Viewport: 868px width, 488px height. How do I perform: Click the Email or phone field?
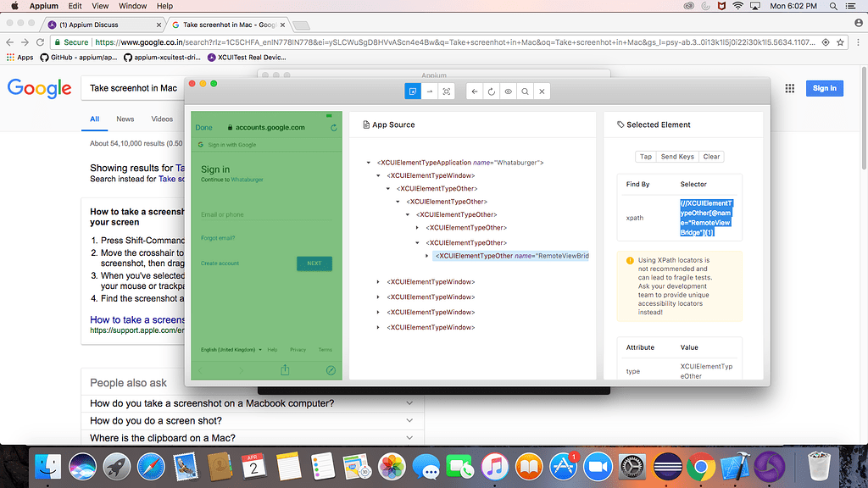265,215
